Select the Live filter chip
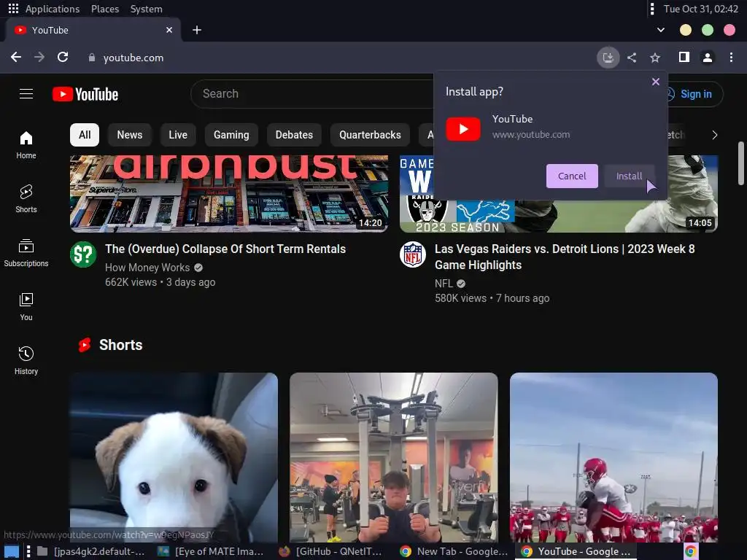This screenshot has width=747, height=560. tap(178, 135)
